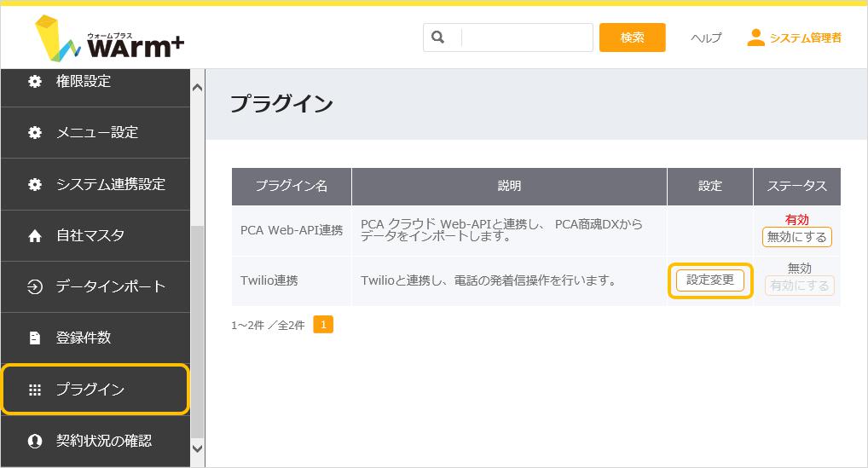Viewport: 868px width, 468px height.
Task: Select プラグイン sidebar item
Action: 95,390
